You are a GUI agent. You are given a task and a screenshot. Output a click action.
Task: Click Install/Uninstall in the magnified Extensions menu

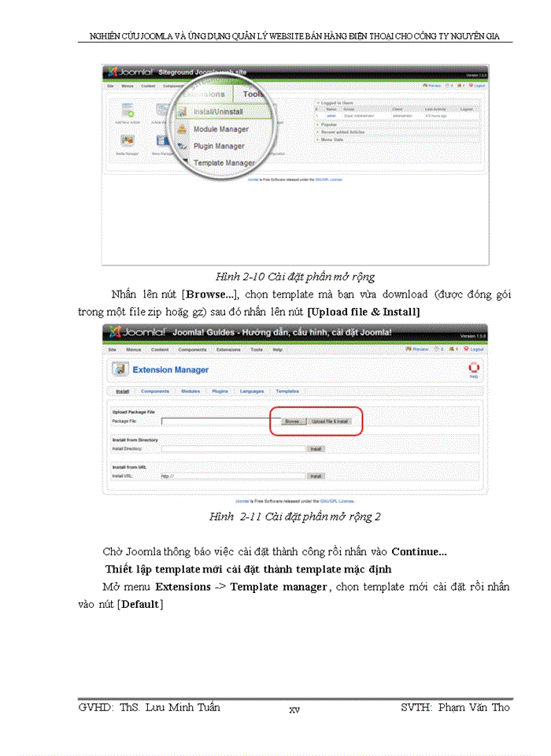pos(218,112)
